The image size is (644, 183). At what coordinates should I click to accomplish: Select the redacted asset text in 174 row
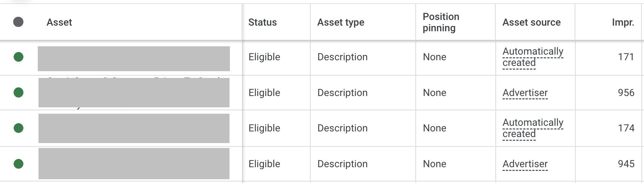[134, 128]
